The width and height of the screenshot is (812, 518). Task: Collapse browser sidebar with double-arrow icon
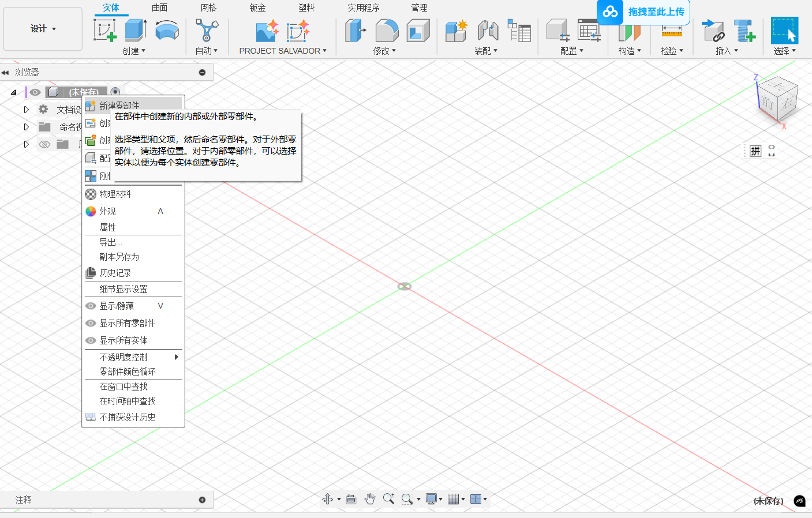[x=5, y=73]
